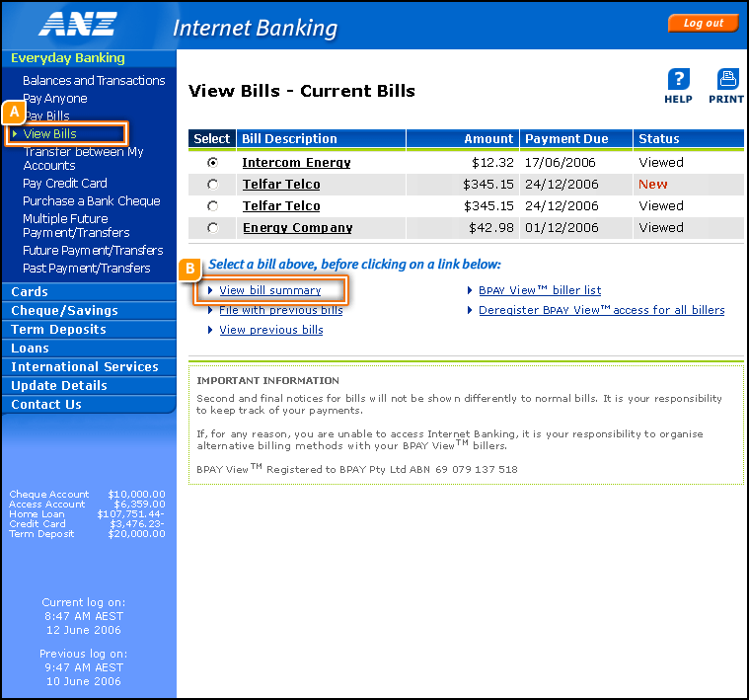Click the View Bills - Current Bills heading
This screenshot has width=749, height=700.
[x=301, y=91]
